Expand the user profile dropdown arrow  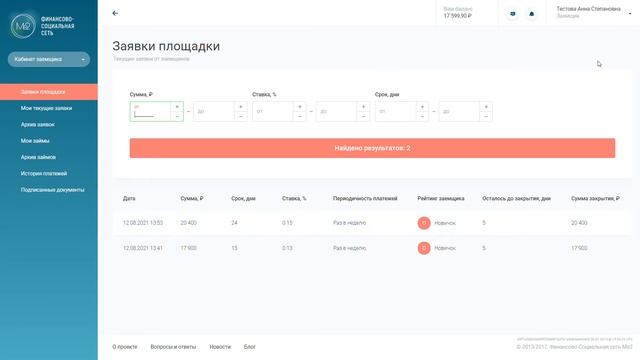coord(630,13)
